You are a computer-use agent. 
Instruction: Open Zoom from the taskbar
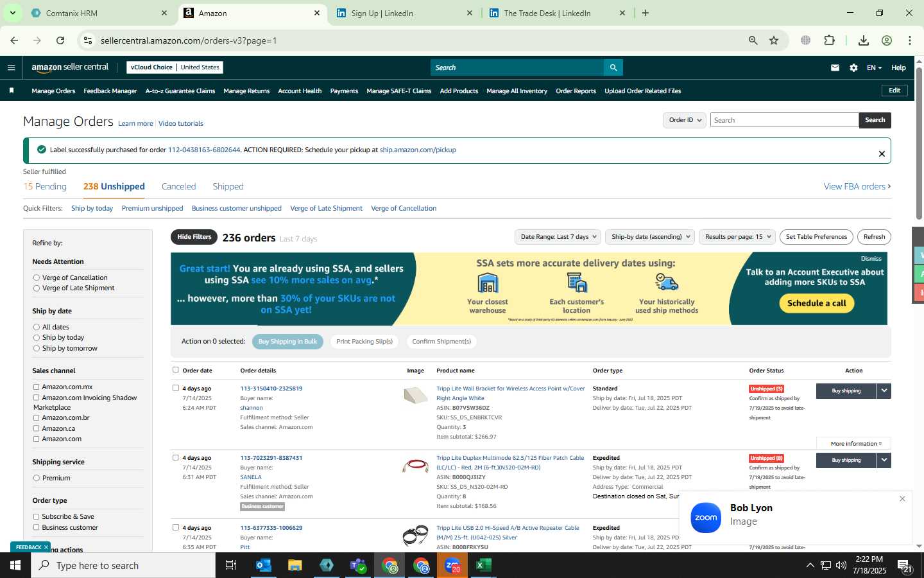[452, 565]
